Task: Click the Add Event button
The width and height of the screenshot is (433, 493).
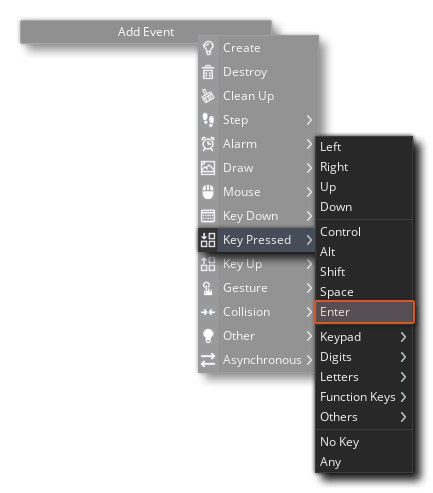Action: (146, 32)
